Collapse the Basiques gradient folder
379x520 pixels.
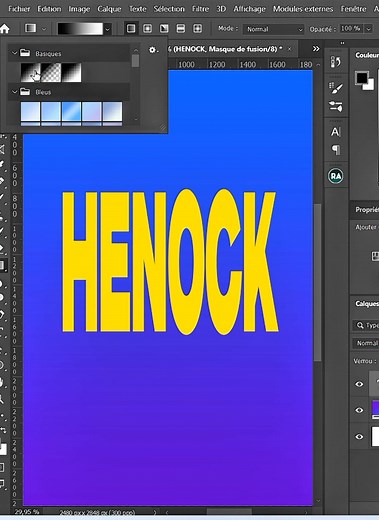click(14, 53)
